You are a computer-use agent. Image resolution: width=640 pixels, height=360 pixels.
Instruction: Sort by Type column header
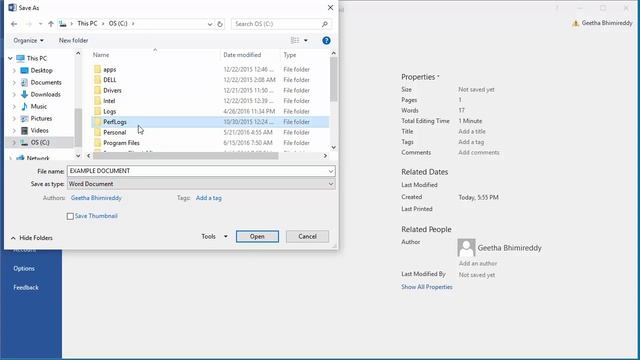coord(290,55)
